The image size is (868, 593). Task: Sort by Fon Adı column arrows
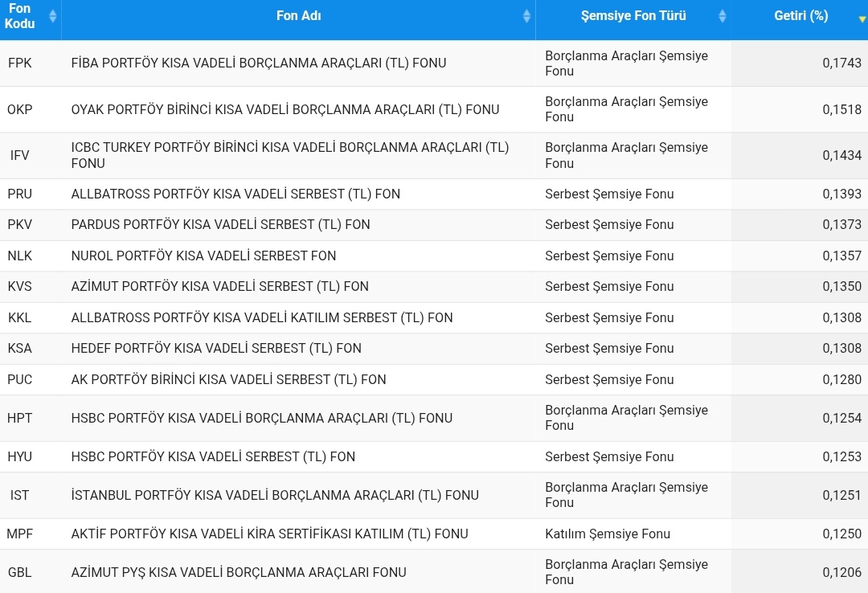pyautogui.click(x=526, y=16)
